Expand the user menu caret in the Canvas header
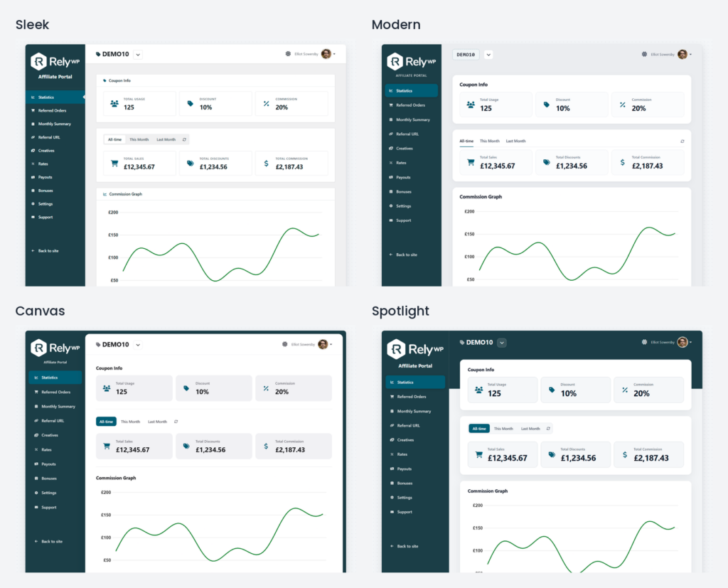Image resolution: width=728 pixels, height=588 pixels. (331, 345)
